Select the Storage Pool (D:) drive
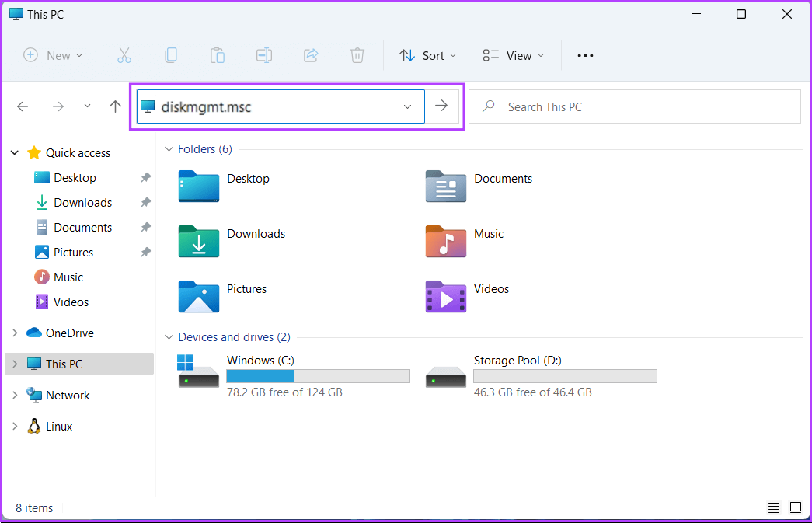The image size is (812, 523). pyautogui.click(x=541, y=376)
